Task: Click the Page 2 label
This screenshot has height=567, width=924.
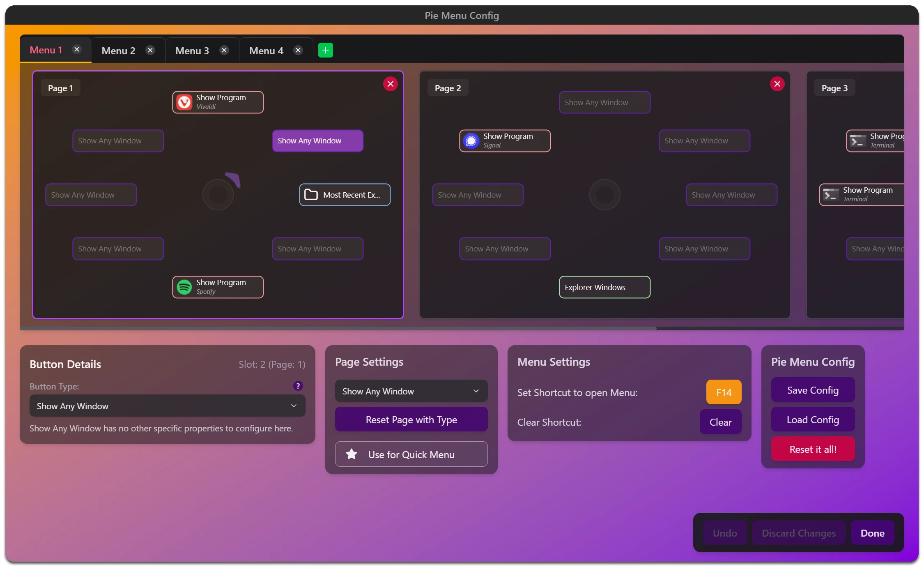Action: point(448,88)
